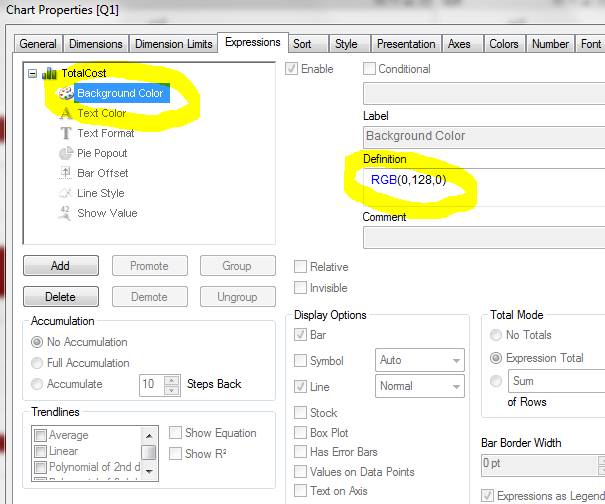Click the Text Color letter icon
Viewport: 605px width, 504px height.
[x=66, y=113]
